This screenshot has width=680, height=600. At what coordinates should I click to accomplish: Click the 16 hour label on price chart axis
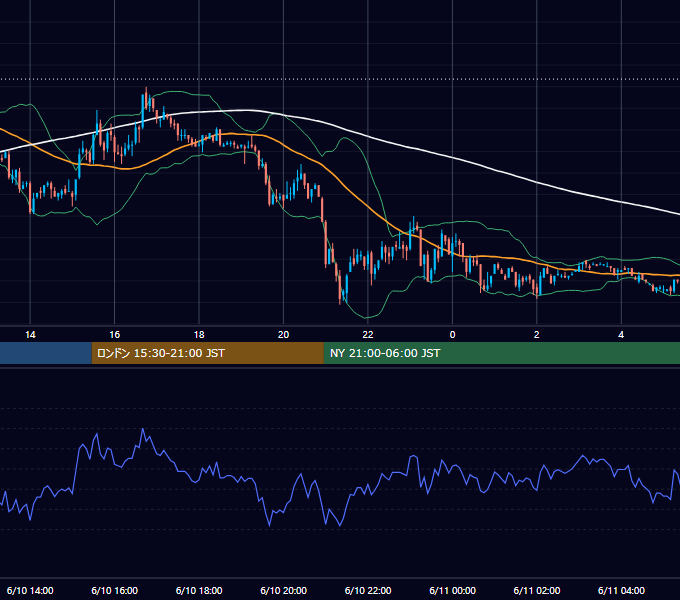pyautogui.click(x=114, y=335)
